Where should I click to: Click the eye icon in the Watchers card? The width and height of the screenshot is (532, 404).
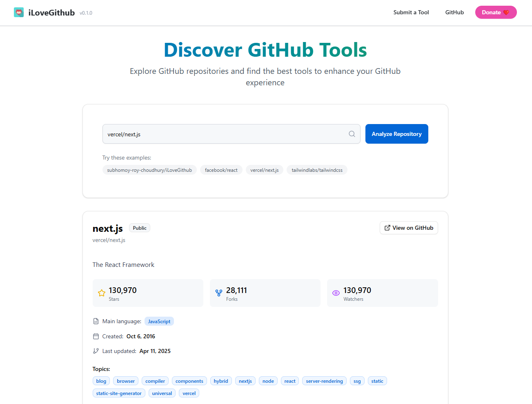(x=336, y=293)
